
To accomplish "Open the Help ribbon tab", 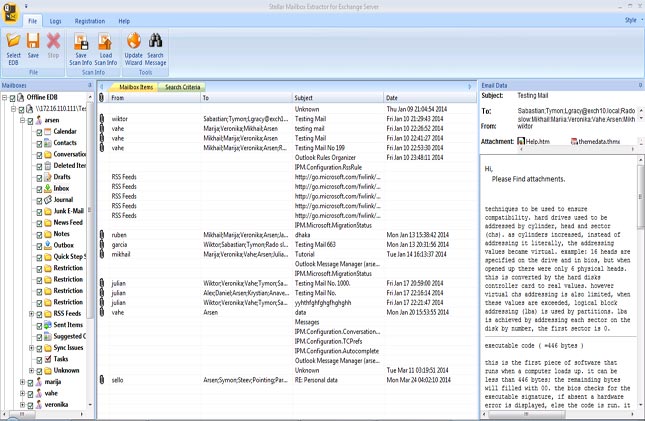I will (x=124, y=21).
